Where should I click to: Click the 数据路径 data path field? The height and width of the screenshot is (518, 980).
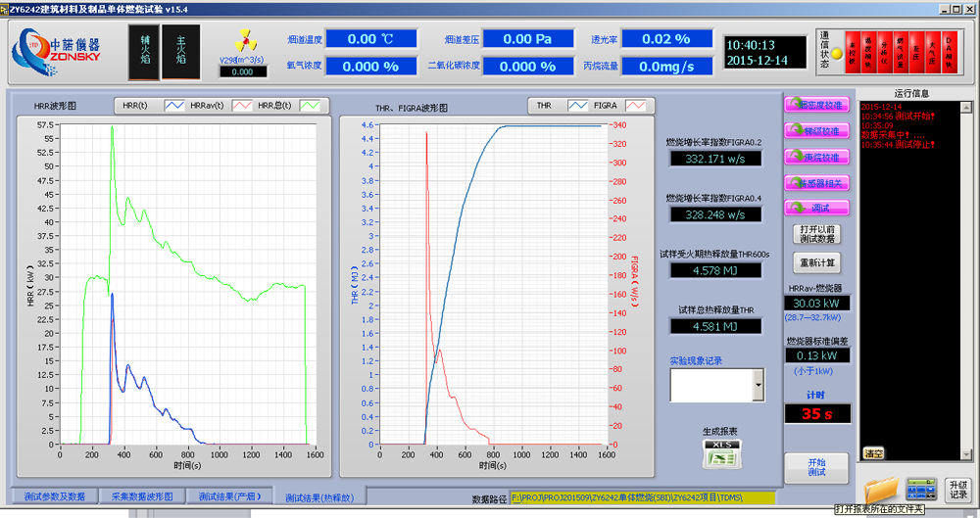(643, 498)
